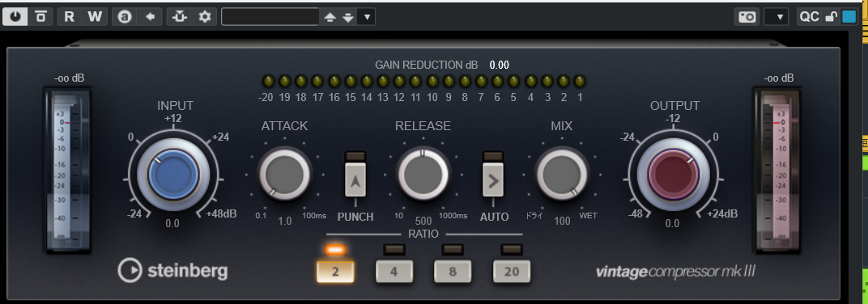Enable Read automation (R) button
Image resolution: width=868 pixels, height=304 pixels.
(69, 17)
